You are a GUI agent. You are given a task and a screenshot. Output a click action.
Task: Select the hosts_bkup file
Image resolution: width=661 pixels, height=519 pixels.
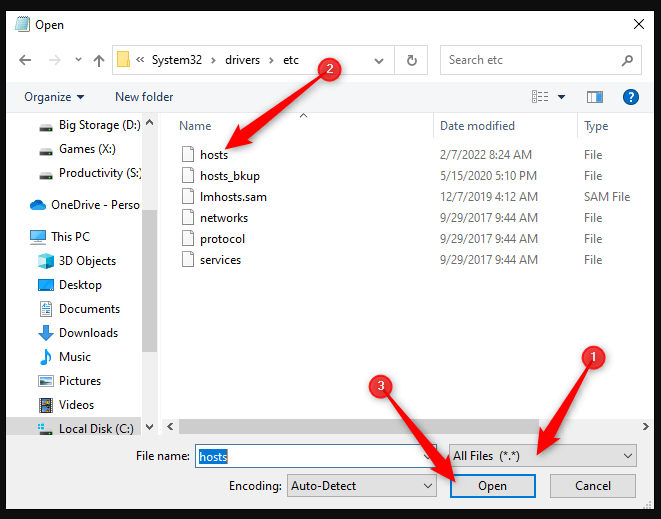point(230,176)
